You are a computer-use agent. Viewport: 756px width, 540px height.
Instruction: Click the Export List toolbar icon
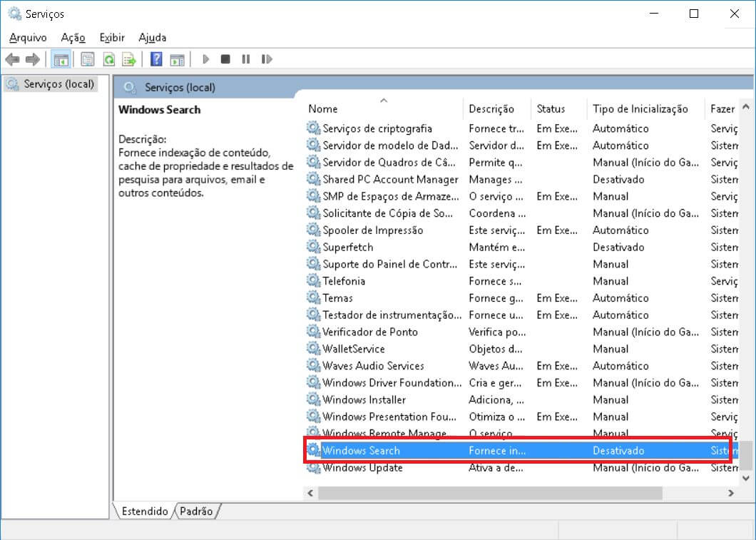(x=129, y=59)
